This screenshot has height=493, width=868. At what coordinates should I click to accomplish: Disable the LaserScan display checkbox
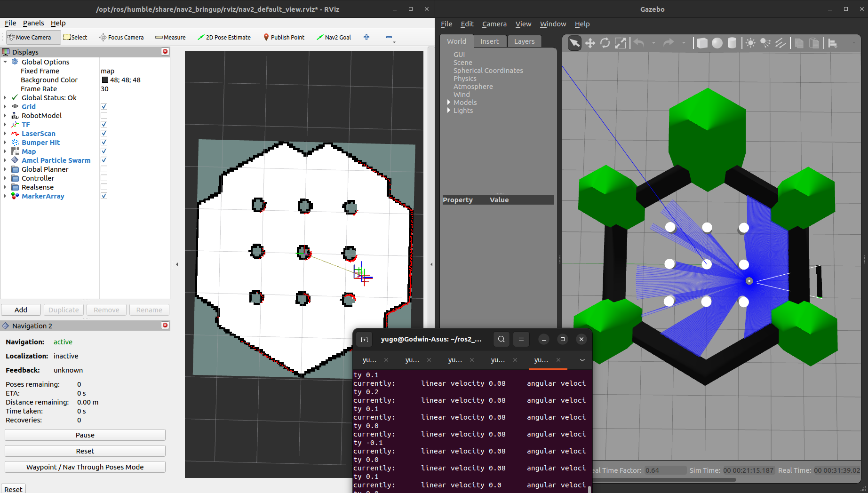coord(104,134)
